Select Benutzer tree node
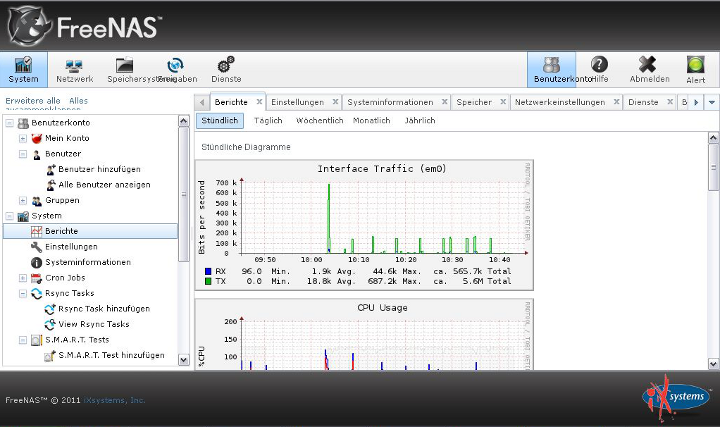720x427 pixels. click(63, 154)
